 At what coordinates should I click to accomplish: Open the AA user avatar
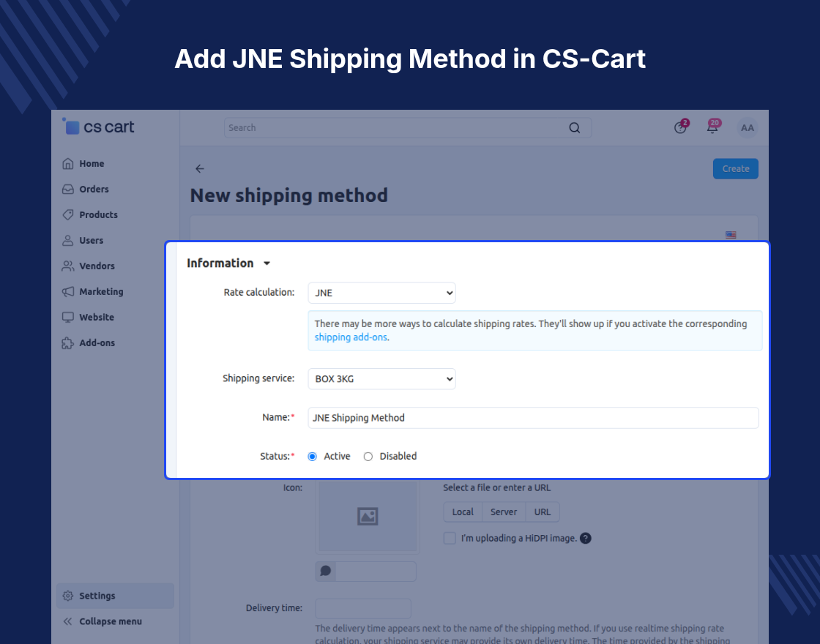tap(748, 128)
